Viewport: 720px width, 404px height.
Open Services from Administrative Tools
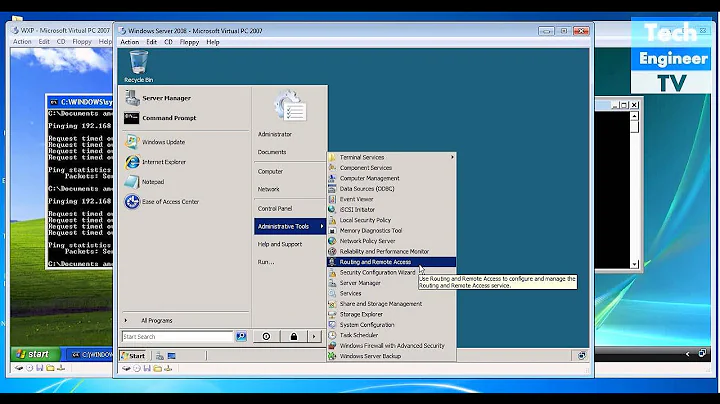392,293
